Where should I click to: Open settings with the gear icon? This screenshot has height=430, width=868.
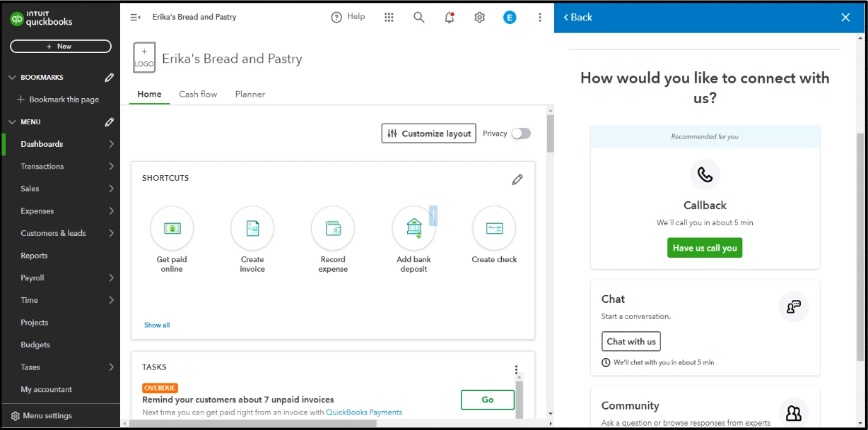pyautogui.click(x=480, y=17)
